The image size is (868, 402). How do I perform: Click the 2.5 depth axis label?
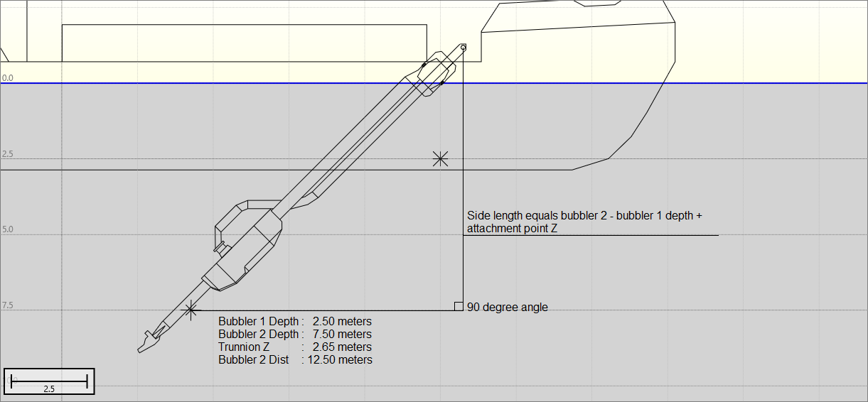[x=7, y=154]
